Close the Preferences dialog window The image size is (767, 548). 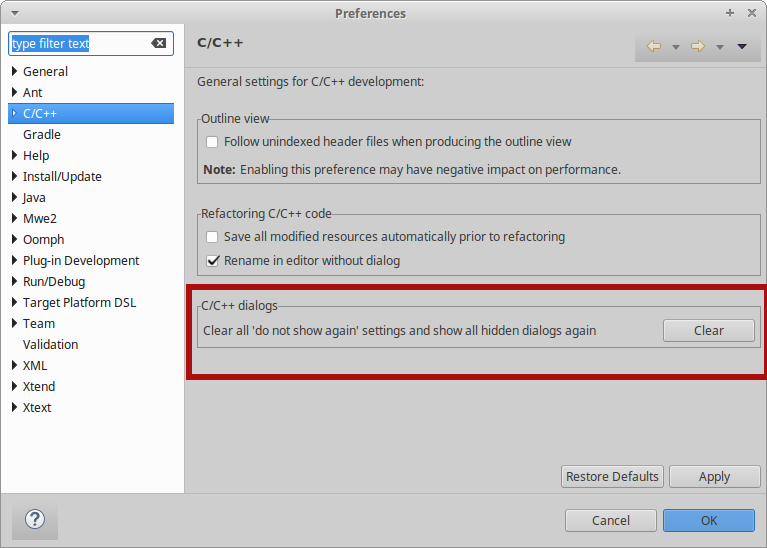coord(751,13)
